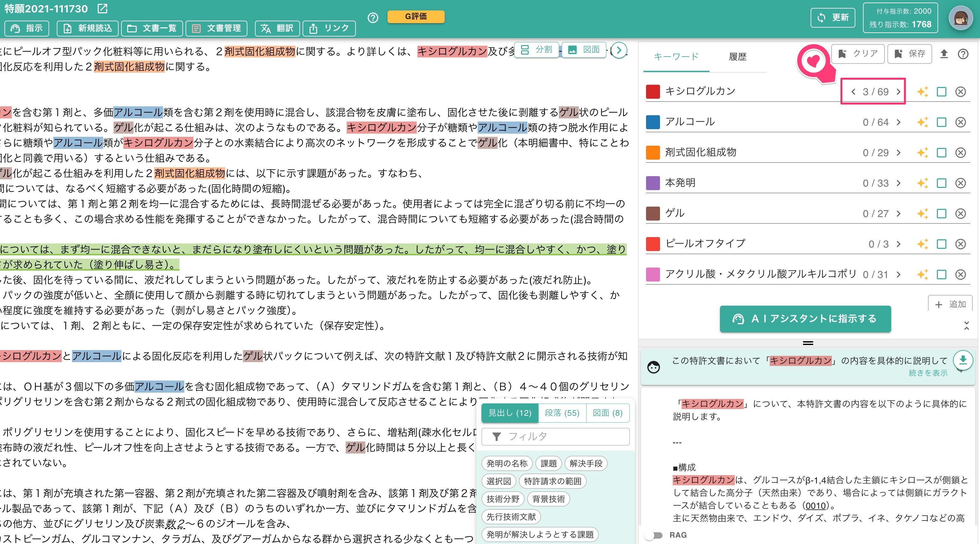
Task: Open the 文書一覧 menu
Action: pyautogui.click(x=152, y=29)
